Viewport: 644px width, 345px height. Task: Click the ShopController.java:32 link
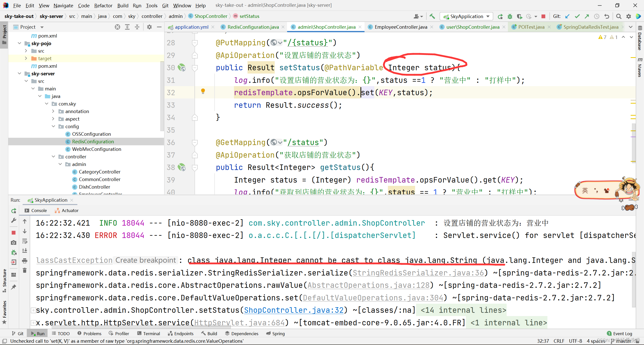coord(294,310)
